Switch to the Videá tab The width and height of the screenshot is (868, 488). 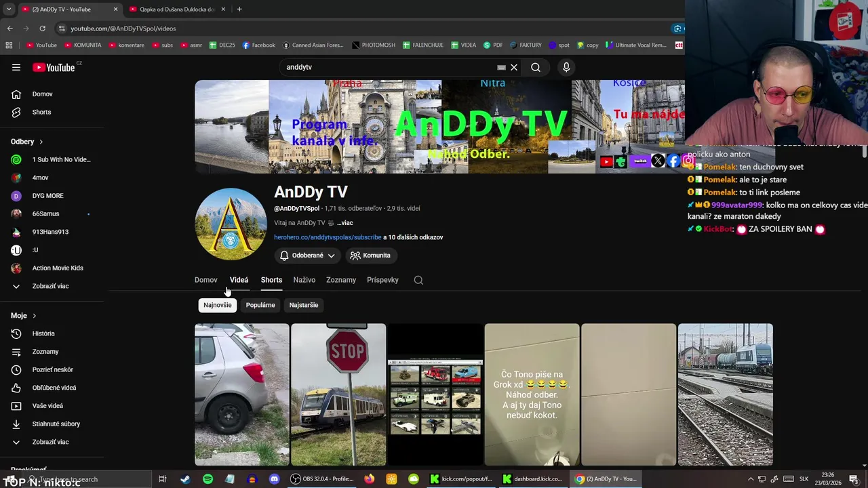pyautogui.click(x=239, y=280)
